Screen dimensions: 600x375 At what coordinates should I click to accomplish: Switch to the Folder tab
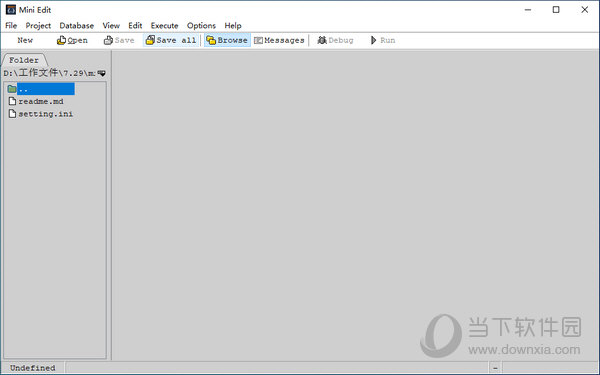24,60
